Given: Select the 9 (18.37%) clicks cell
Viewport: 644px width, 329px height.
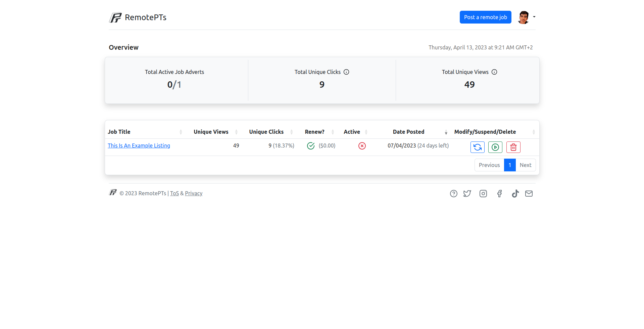Looking at the screenshot, I should (x=281, y=146).
